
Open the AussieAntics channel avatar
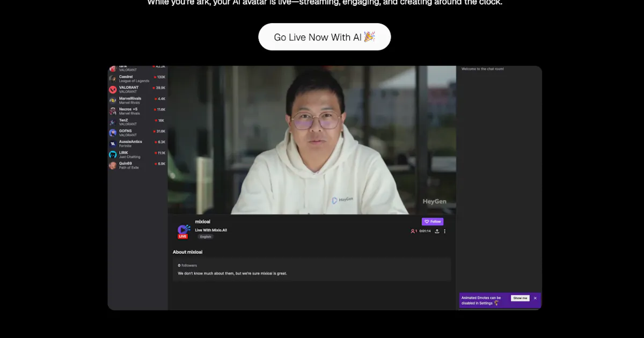coord(113,144)
